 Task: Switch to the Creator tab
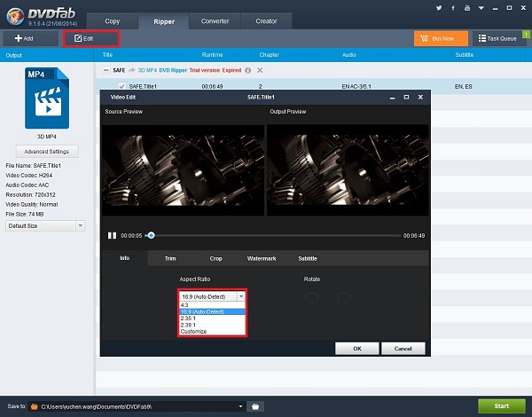[266, 21]
